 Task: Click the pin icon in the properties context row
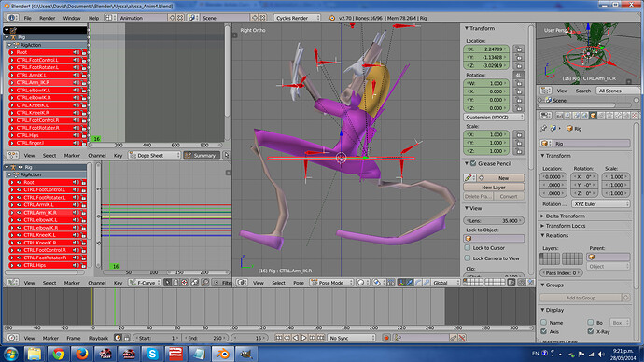pos(544,129)
